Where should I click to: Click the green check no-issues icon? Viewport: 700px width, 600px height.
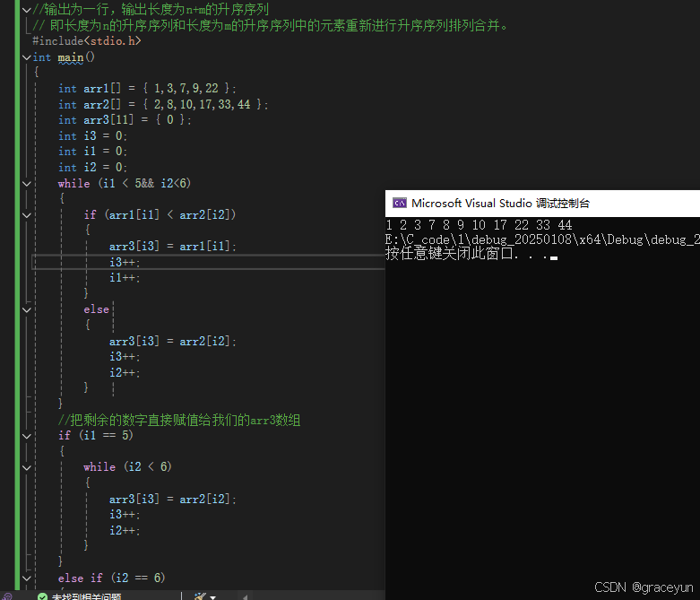[x=42, y=596]
